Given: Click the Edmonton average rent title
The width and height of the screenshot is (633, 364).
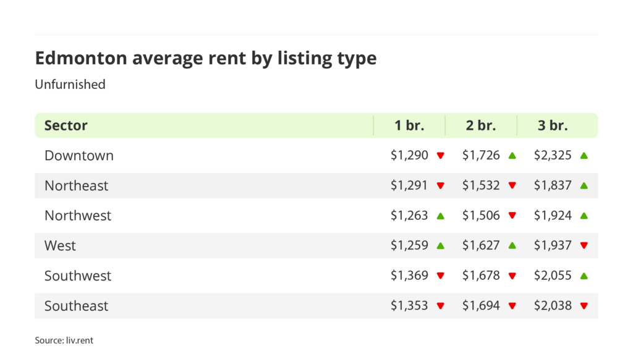Looking at the screenshot, I should point(206,58).
